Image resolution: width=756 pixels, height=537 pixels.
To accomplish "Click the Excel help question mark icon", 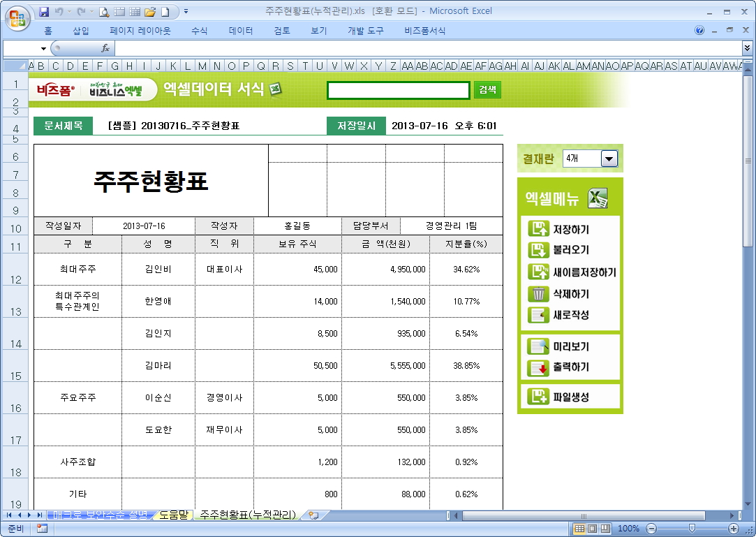I will coord(699,31).
